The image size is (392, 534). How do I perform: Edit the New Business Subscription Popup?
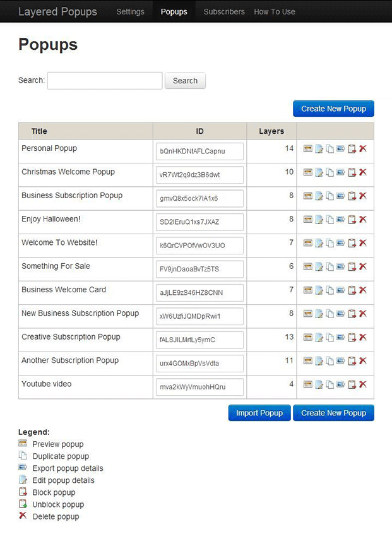pyautogui.click(x=319, y=314)
